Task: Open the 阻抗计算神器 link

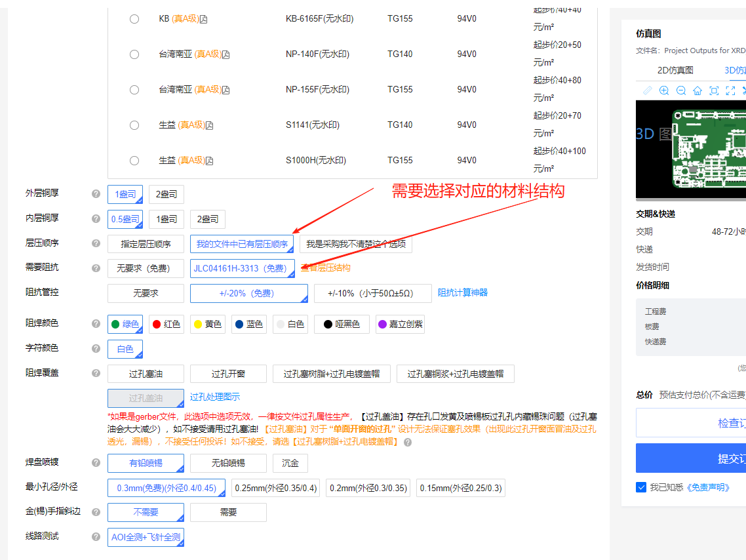Action: pos(462,292)
